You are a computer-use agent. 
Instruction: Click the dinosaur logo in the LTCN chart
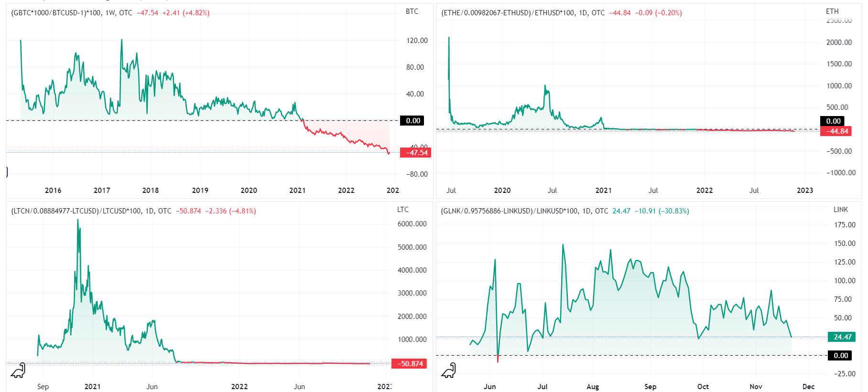click(x=18, y=370)
